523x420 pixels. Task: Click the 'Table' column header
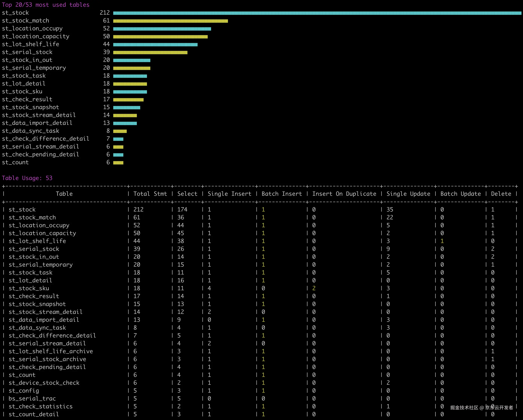click(64, 194)
